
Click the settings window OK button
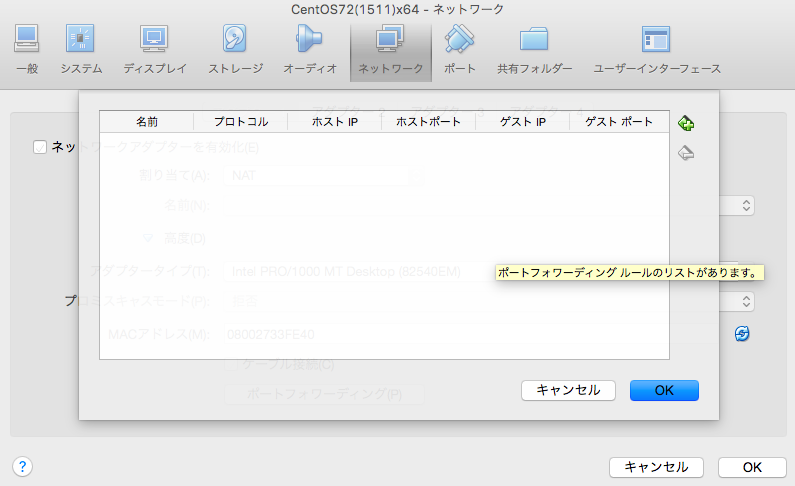click(x=752, y=467)
